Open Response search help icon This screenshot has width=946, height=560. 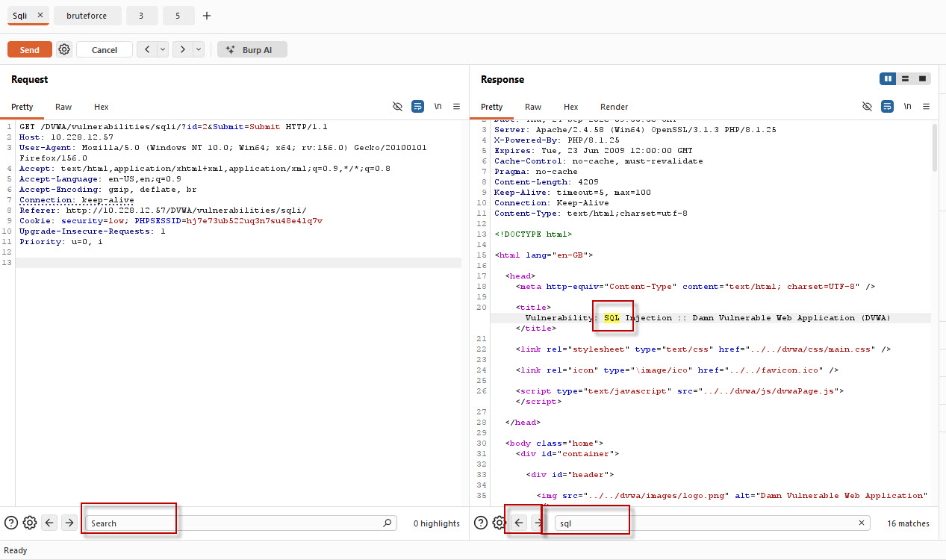pos(481,523)
